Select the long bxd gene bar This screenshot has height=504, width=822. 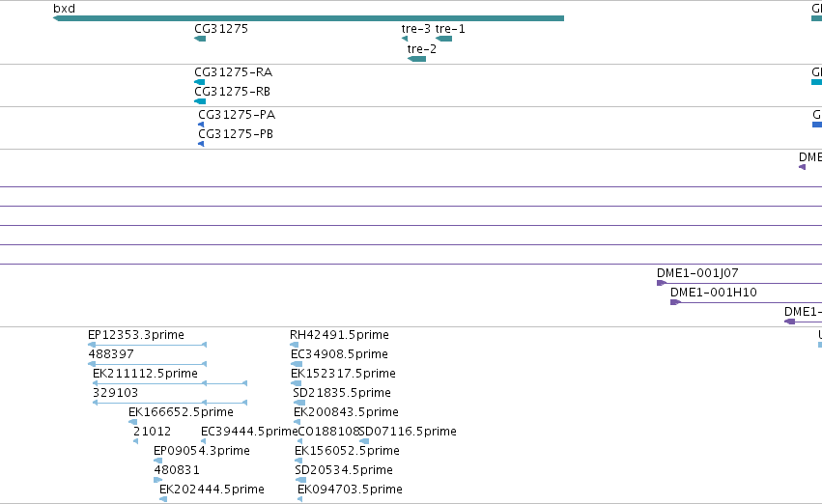(308, 18)
